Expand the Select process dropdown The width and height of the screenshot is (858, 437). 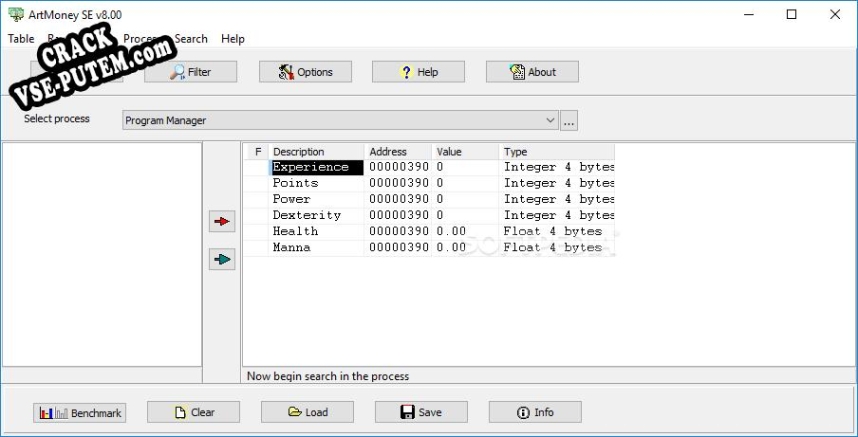(550, 121)
